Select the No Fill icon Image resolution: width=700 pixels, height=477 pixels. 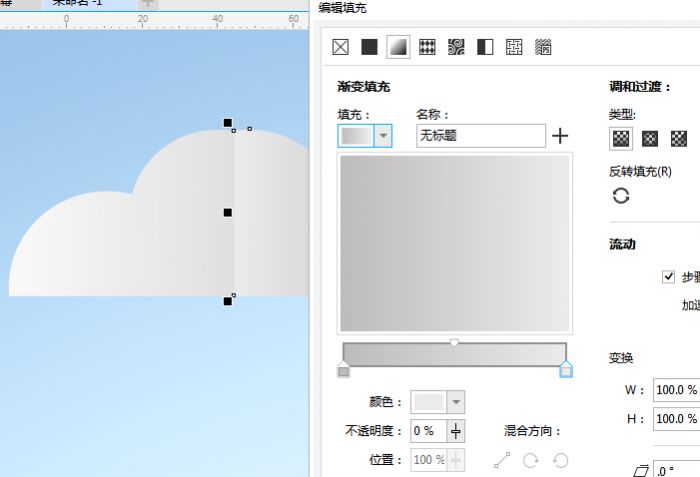pyautogui.click(x=341, y=47)
